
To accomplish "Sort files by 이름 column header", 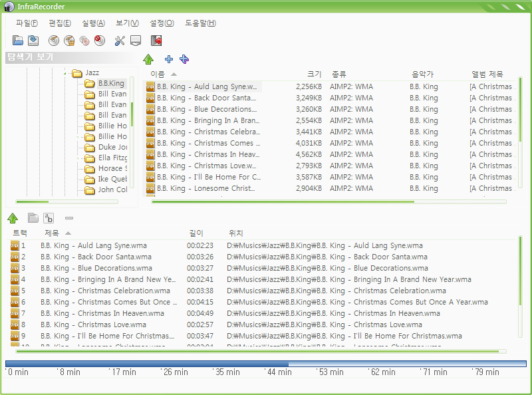I will click(x=158, y=74).
